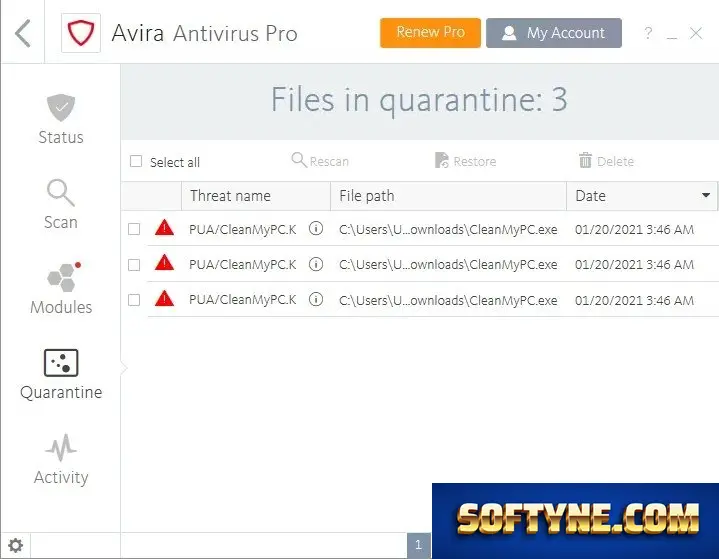Click the Avira red shield logo

[x=81, y=33]
